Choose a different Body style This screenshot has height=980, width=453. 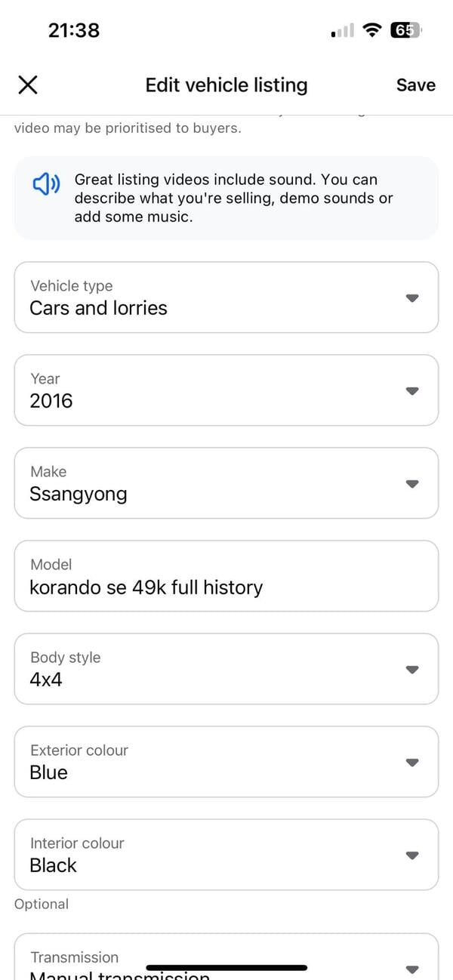click(x=226, y=669)
